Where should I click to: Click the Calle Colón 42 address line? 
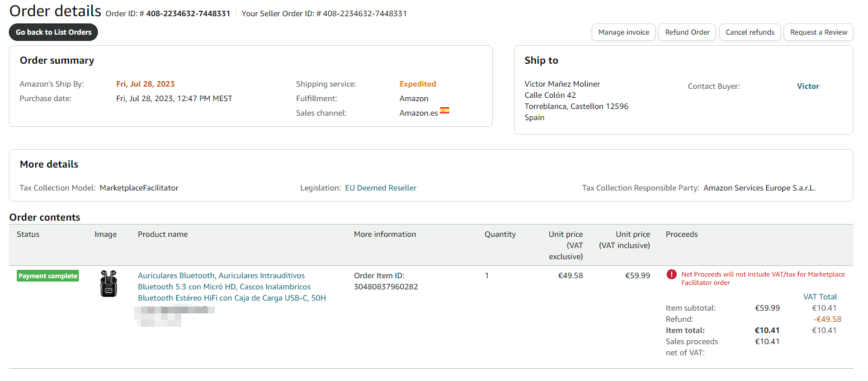tap(550, 95)
